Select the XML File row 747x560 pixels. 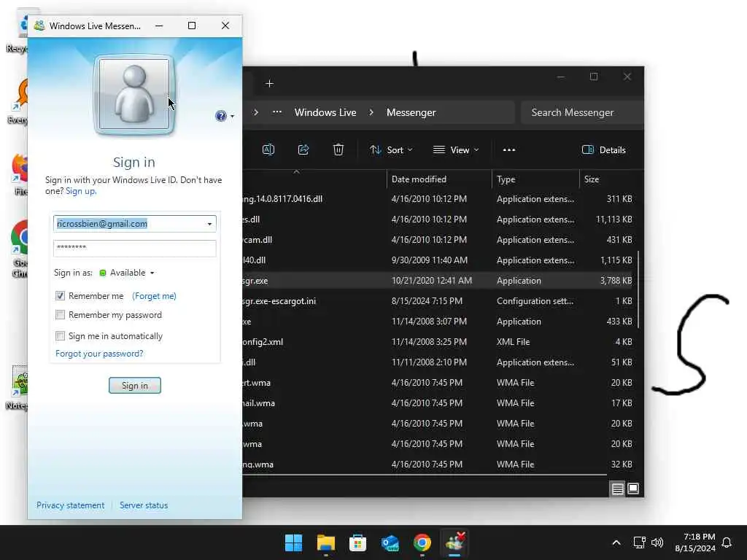[439, 342]
